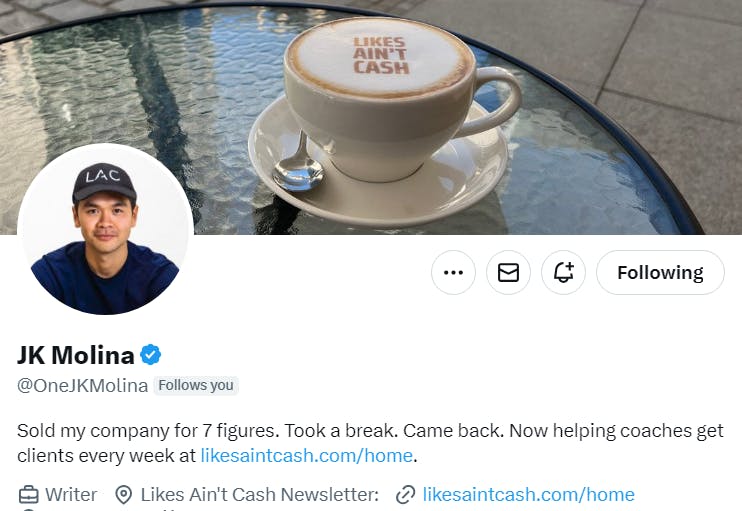Click the JK Molina display name

pos(76,355)
